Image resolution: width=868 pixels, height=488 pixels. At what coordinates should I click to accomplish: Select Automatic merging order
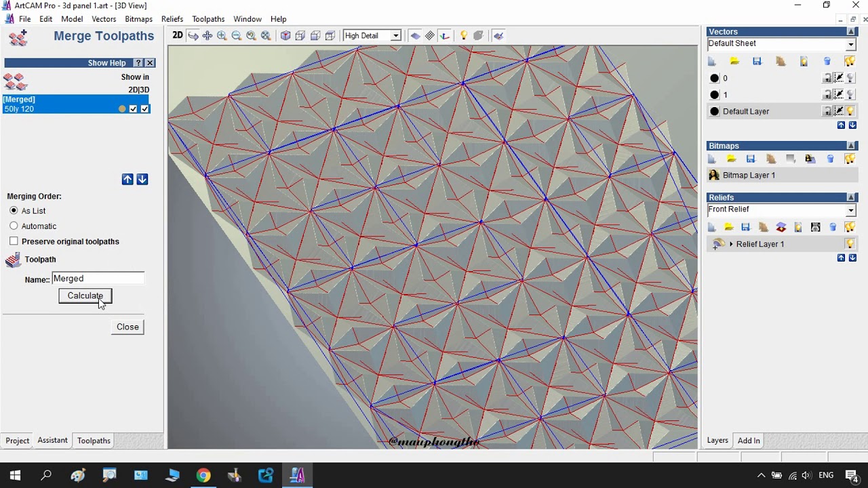tap(14, 226)
